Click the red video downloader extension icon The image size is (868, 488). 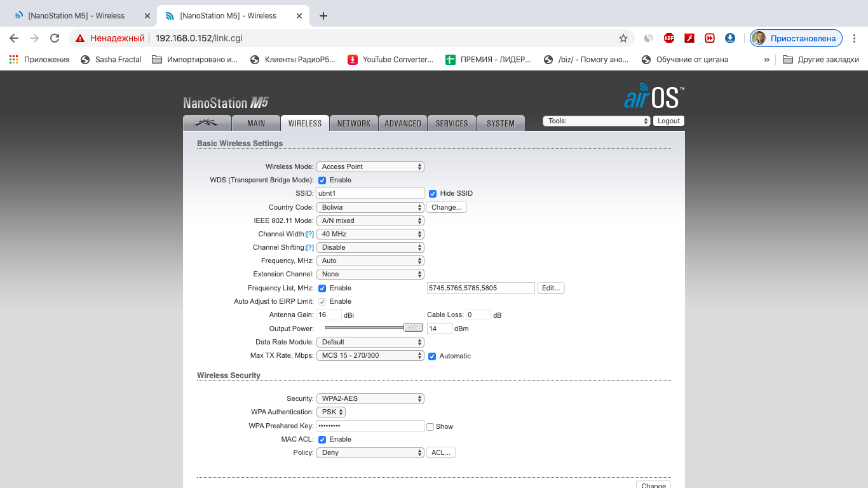709,38
